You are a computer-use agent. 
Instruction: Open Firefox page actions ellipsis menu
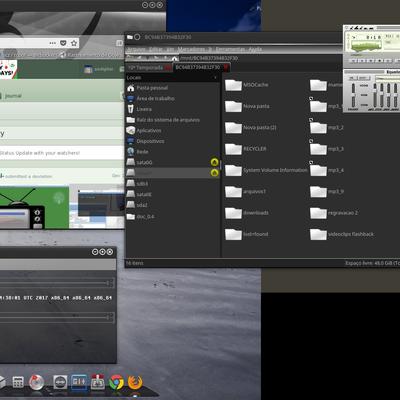pyautogui.click(x=53, y=43)
